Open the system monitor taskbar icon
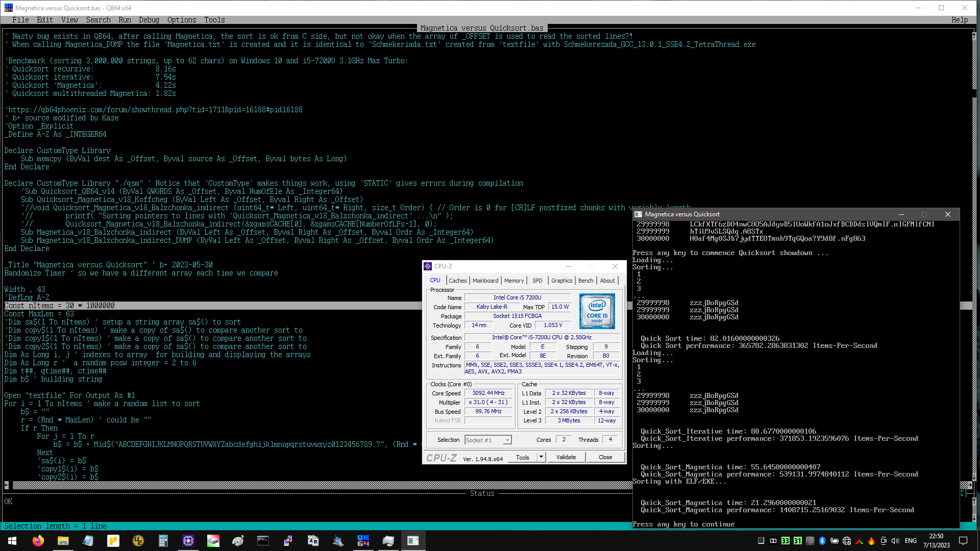The image size is (980, 551). [388, 541]
